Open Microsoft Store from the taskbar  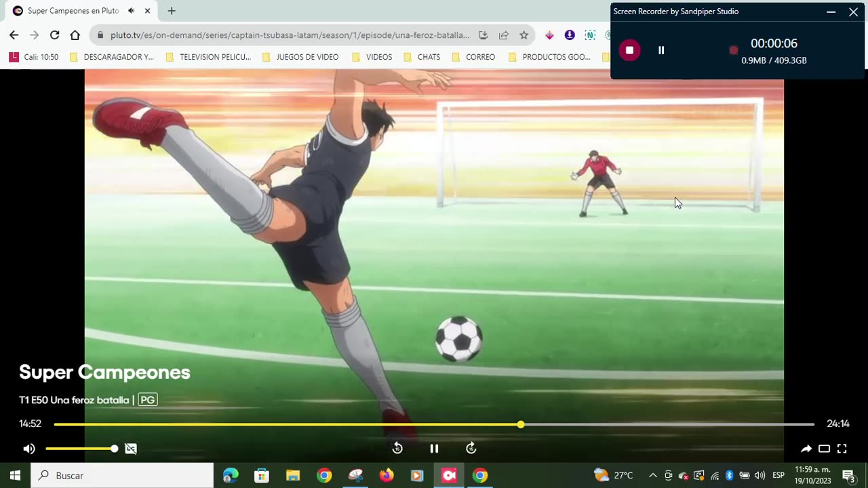(x=262, y=475)
